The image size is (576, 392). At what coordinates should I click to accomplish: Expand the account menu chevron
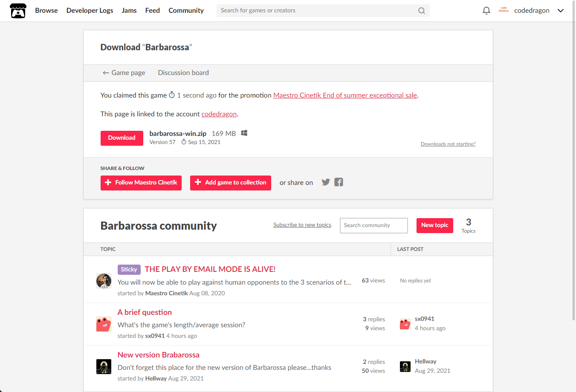tap(561, 11)
